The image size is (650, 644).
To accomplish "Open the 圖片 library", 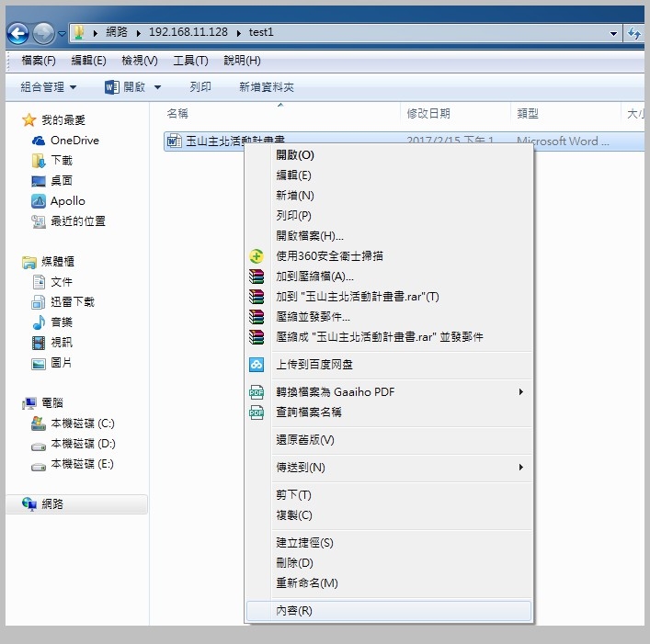I will tap(52, 363).
